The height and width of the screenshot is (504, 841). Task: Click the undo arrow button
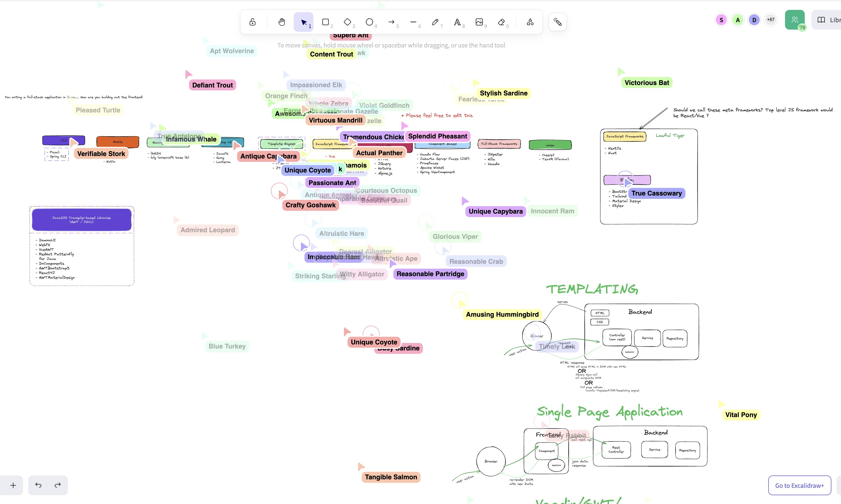click(x=38, y=485)
